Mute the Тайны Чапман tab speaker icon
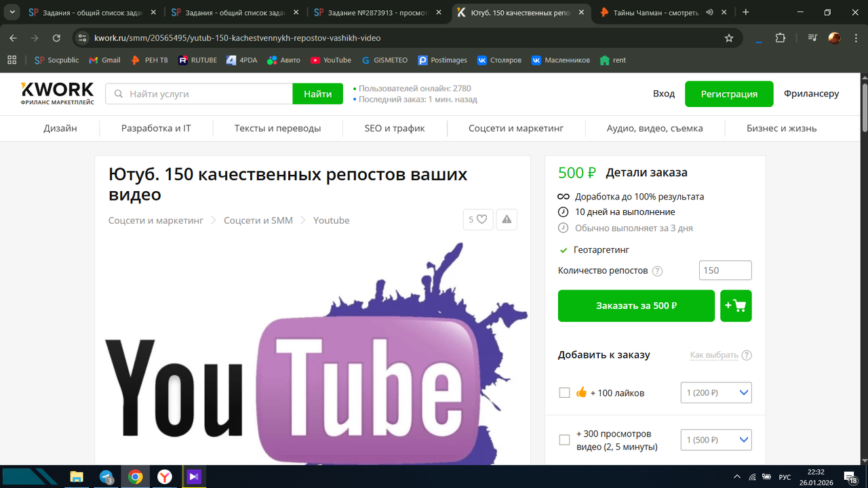The height and width of the screenshot is (488, 868). (x=709, y=12)
